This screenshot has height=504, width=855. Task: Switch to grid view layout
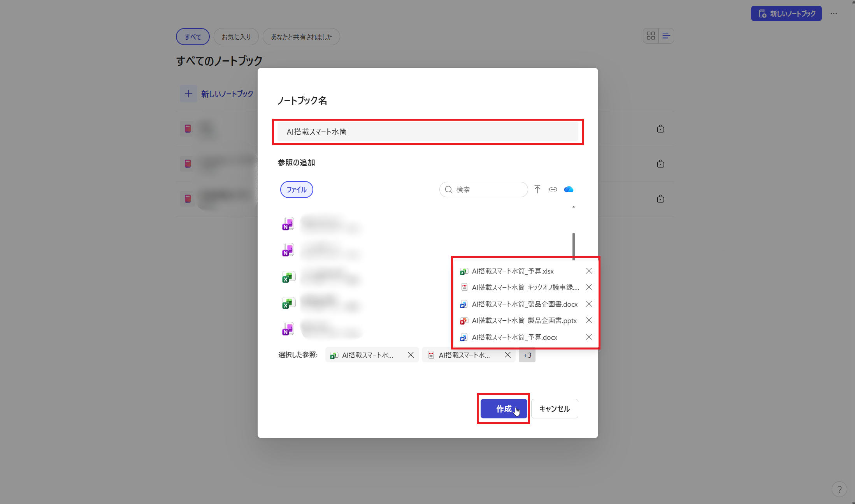tap(650, 35)
